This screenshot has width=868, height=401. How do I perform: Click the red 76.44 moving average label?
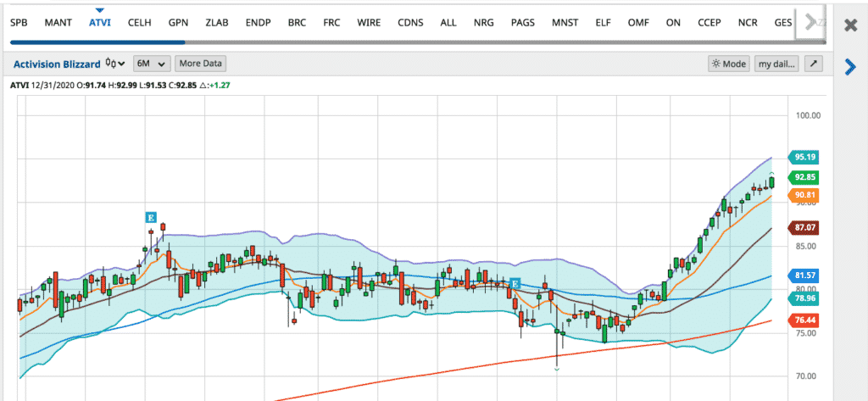(x=805, y=320)
